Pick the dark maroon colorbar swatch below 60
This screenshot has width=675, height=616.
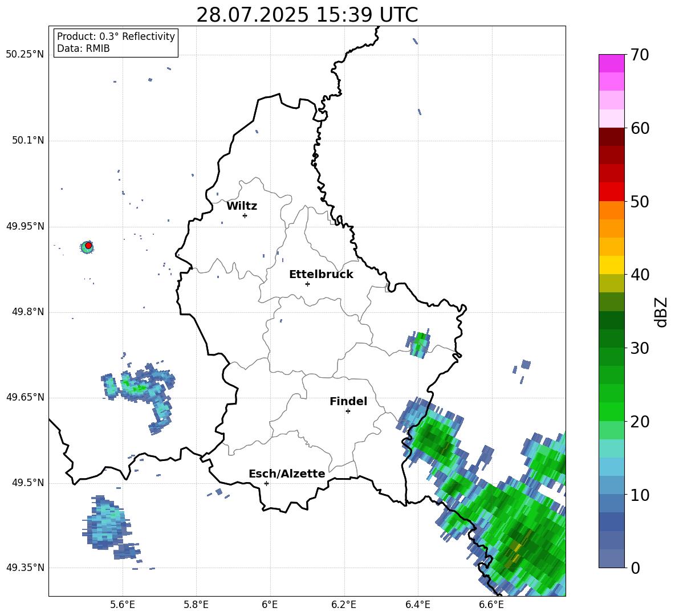coord(611,137)
